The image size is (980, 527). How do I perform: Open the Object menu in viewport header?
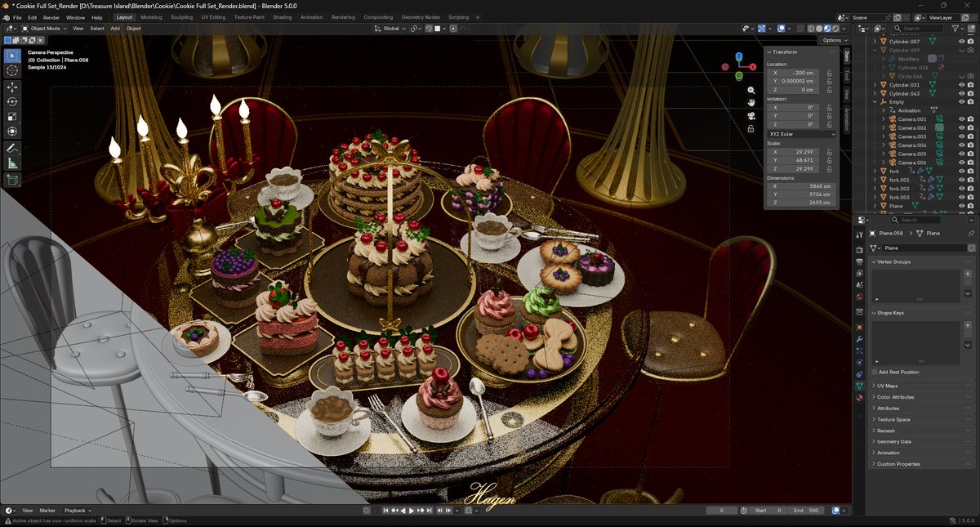point(133,29)
